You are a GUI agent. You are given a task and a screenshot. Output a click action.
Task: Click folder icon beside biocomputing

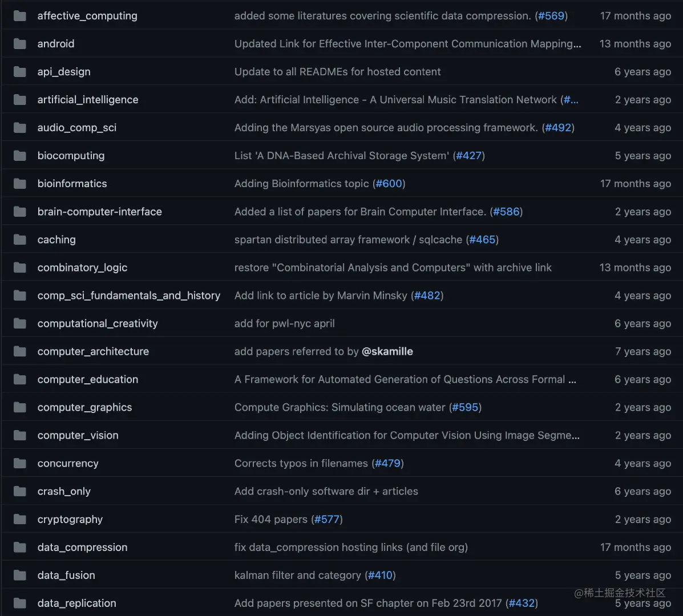pos(19,156)
